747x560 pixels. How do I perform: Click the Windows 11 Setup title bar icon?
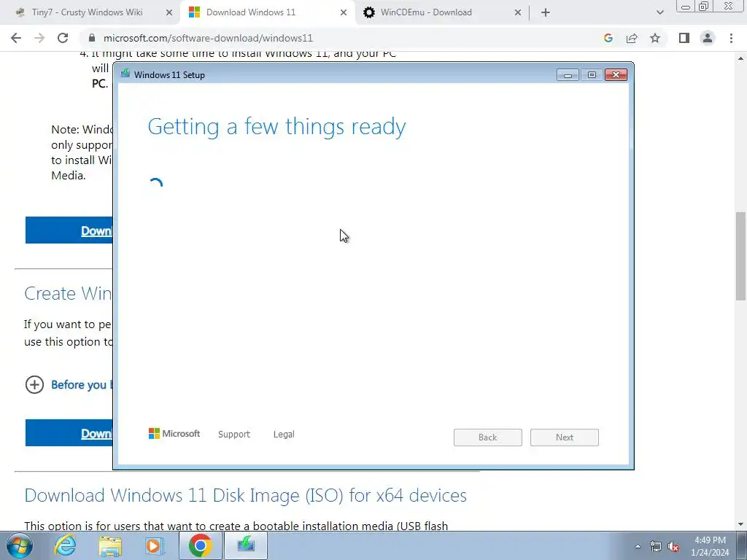[x=125, y=74]
